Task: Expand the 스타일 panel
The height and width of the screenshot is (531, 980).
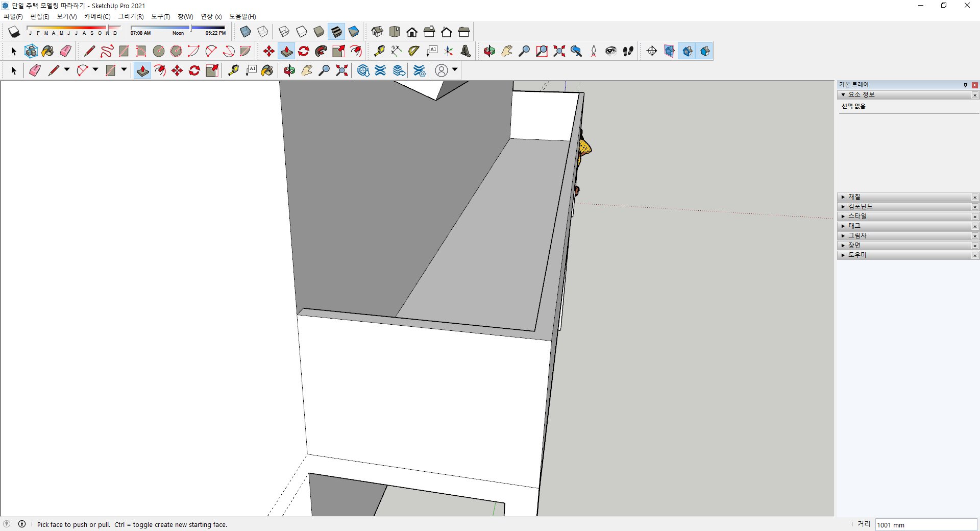Action: point(843,216)
